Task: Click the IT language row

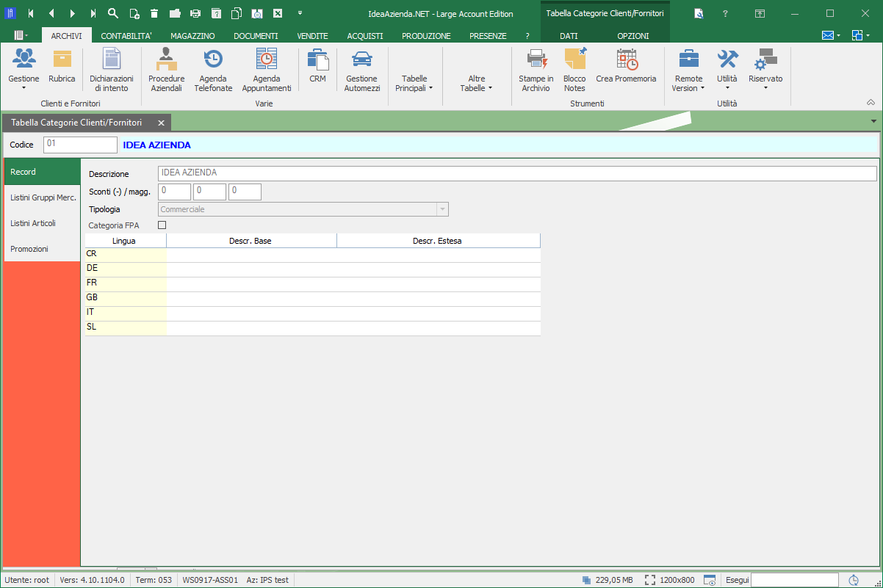Action: (x=312, y=313)
